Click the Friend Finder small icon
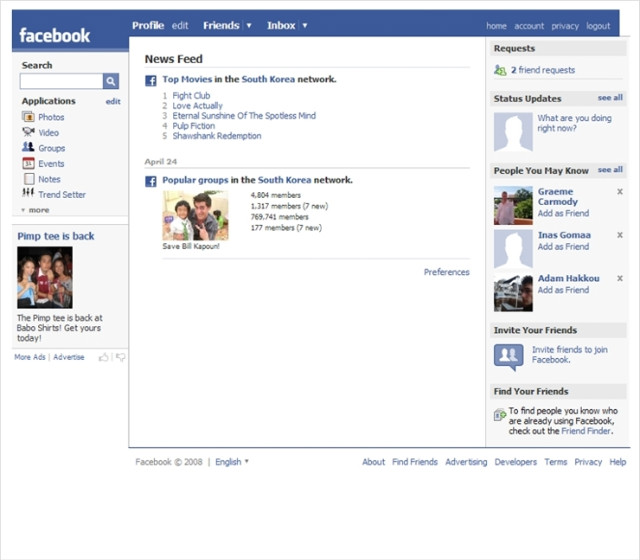The height and width of the screenshot is (560, 640). tap(500, 415)
